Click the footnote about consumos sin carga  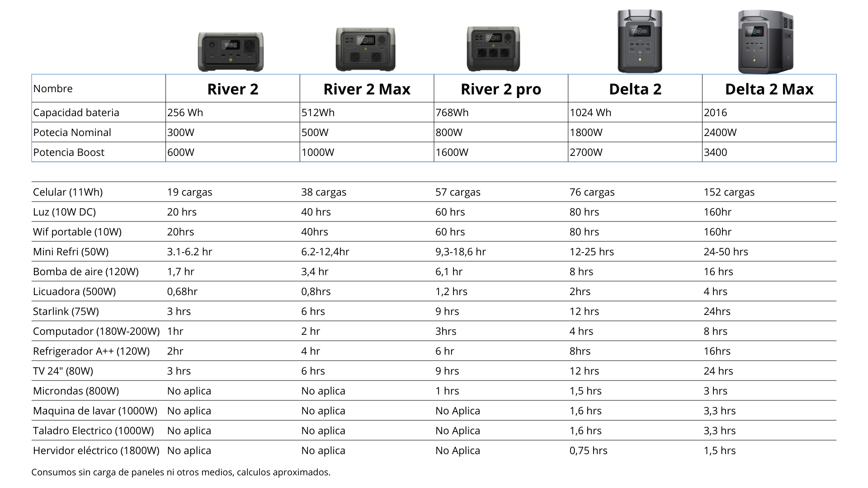(181, 472)
